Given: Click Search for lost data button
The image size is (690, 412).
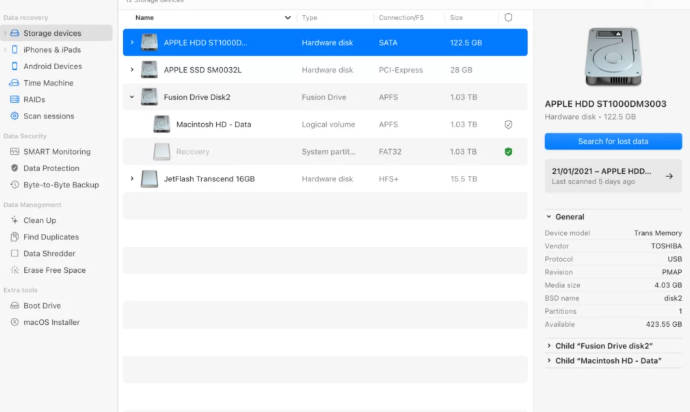Looking at the screenshot, I should point(612,141).
